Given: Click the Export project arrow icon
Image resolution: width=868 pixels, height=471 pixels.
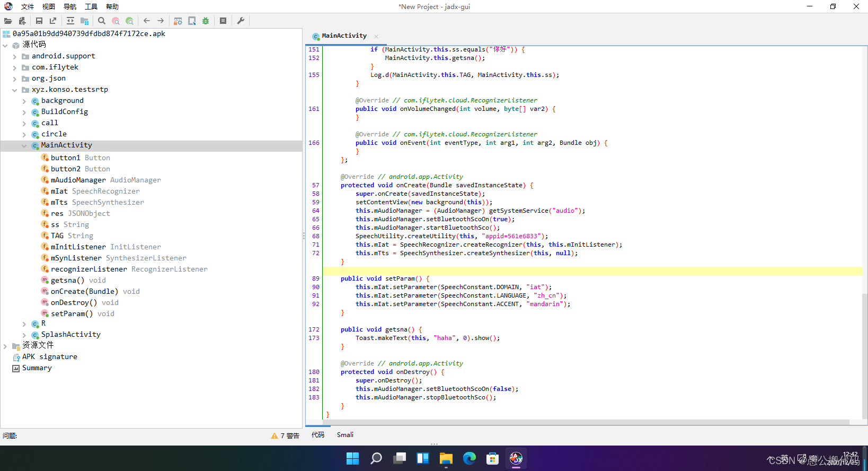Looking at the screenshot, I should point(53,21).
